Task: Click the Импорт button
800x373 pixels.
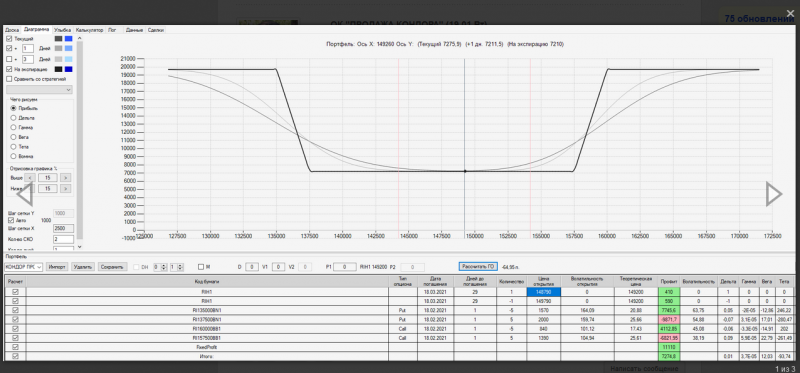Action: tap(57, 267)
